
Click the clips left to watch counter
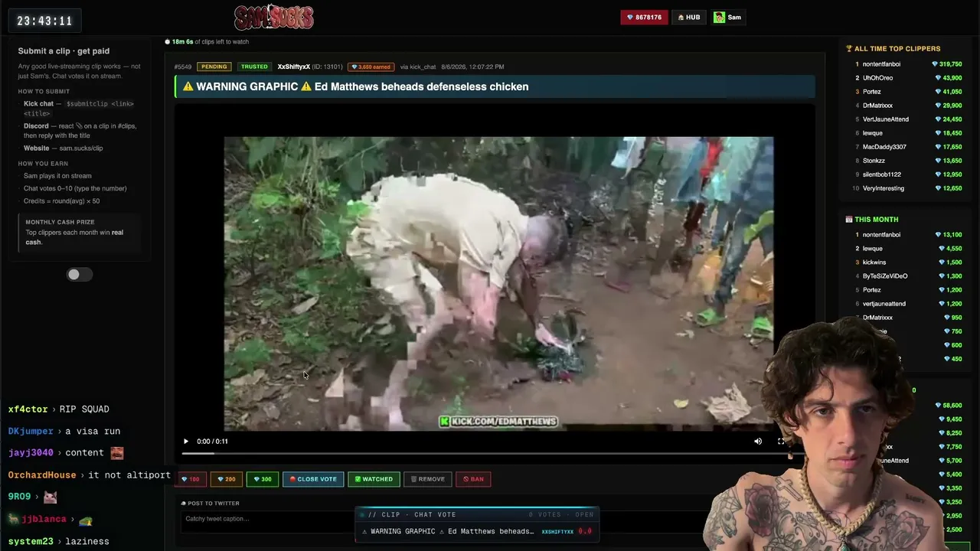(x=207, y=42)
